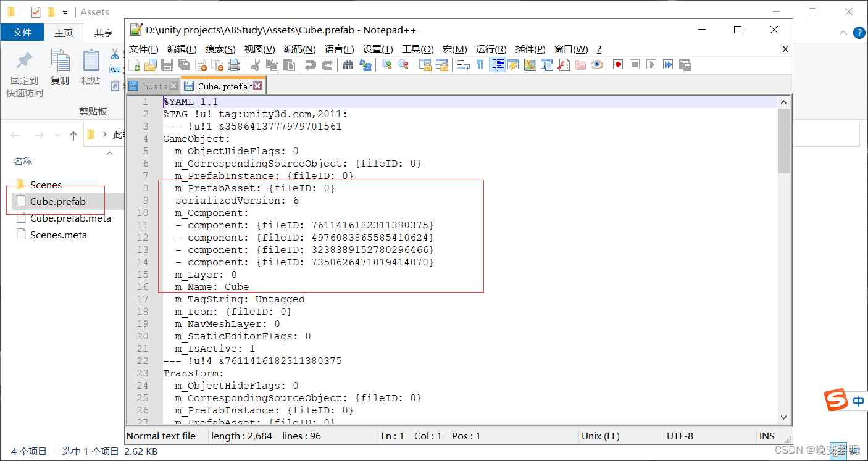This screenshot has width=868, height=461.
Task: Click the Zoom In magnifier icon
Action: coord(386,65)
